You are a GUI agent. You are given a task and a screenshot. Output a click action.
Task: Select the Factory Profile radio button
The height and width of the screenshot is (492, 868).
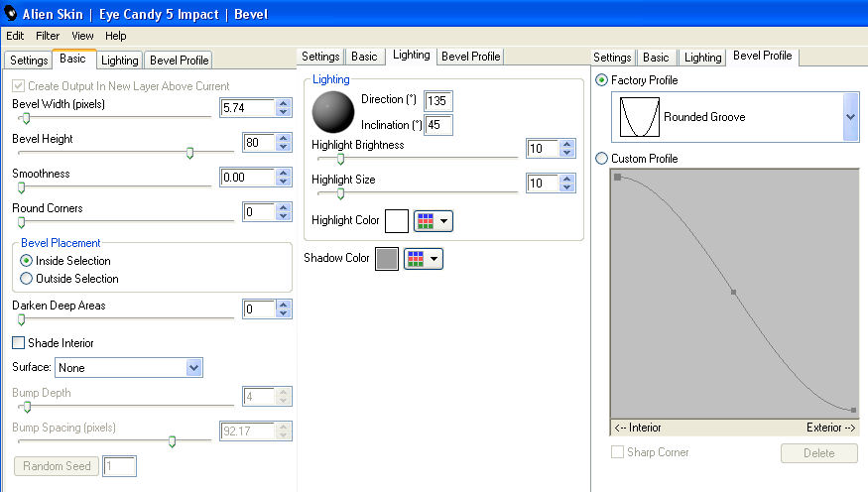[x=602, y=80]
